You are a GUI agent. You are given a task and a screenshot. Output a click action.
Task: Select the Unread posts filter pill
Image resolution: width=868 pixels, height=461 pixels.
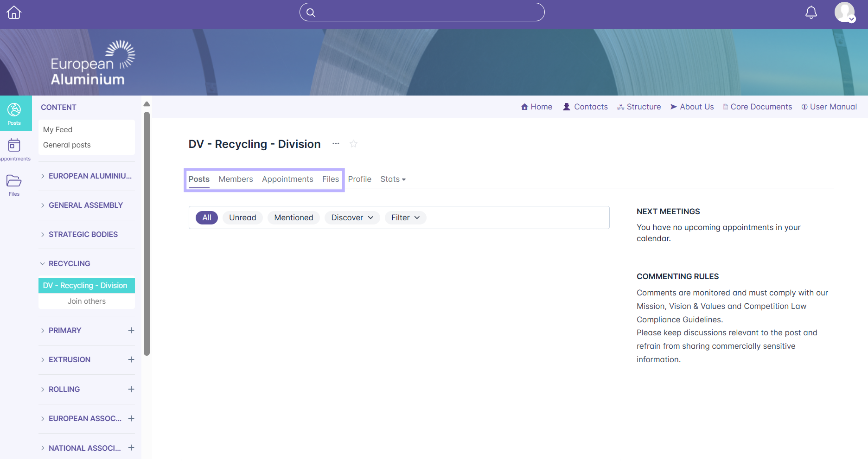243,218
